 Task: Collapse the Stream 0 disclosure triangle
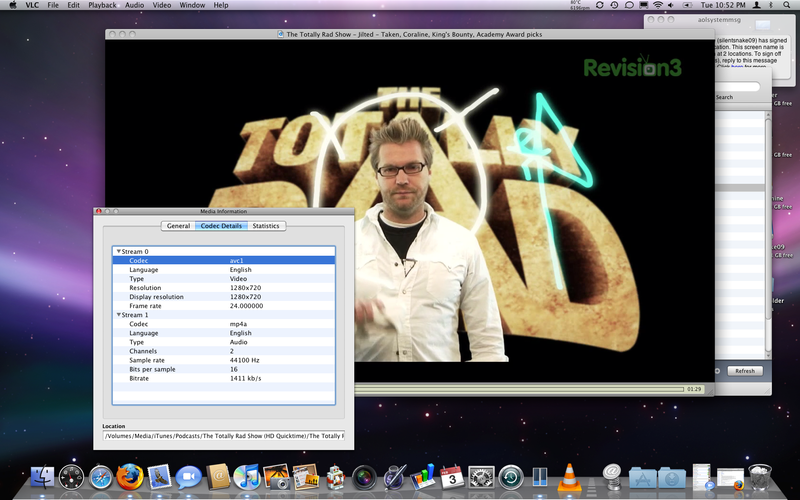[x=118, y=251]
